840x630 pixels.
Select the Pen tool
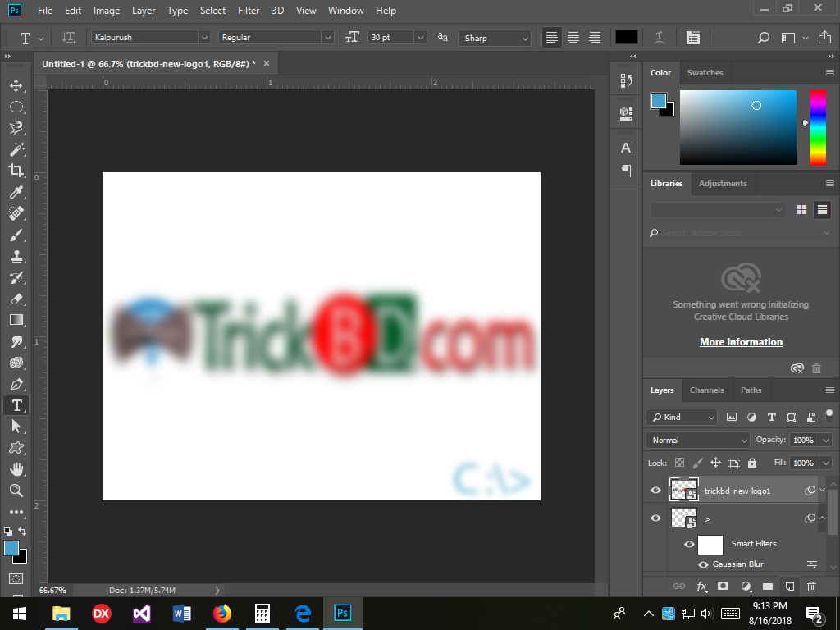(x=16, y=384)
